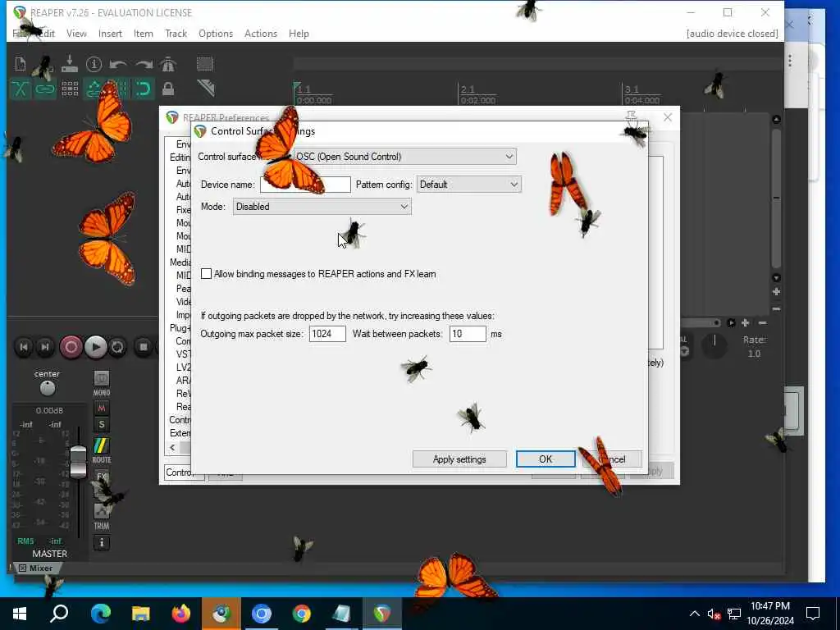Screen dimensions: 840x630
Task: Toggle the metronome toolbar icon
Action: click(x=168, y=64)
